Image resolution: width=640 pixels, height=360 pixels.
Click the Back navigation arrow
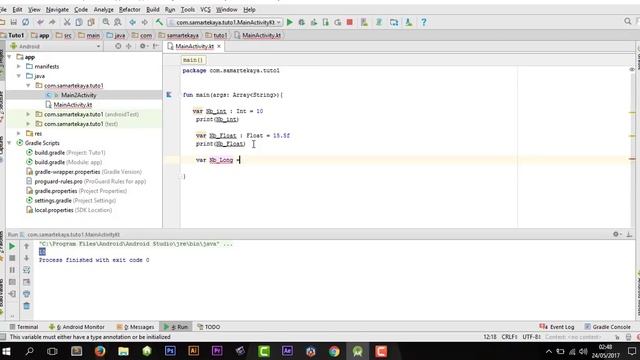coord(133,22)
